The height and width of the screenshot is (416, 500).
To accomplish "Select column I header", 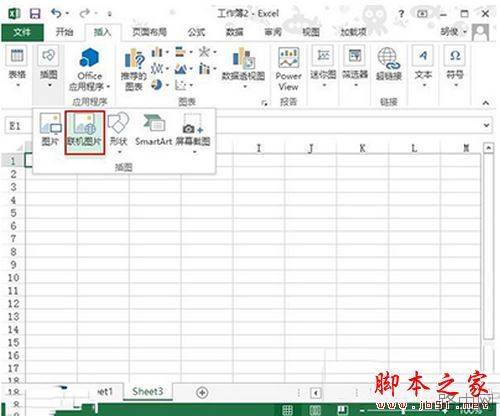I will pos(259,148).
